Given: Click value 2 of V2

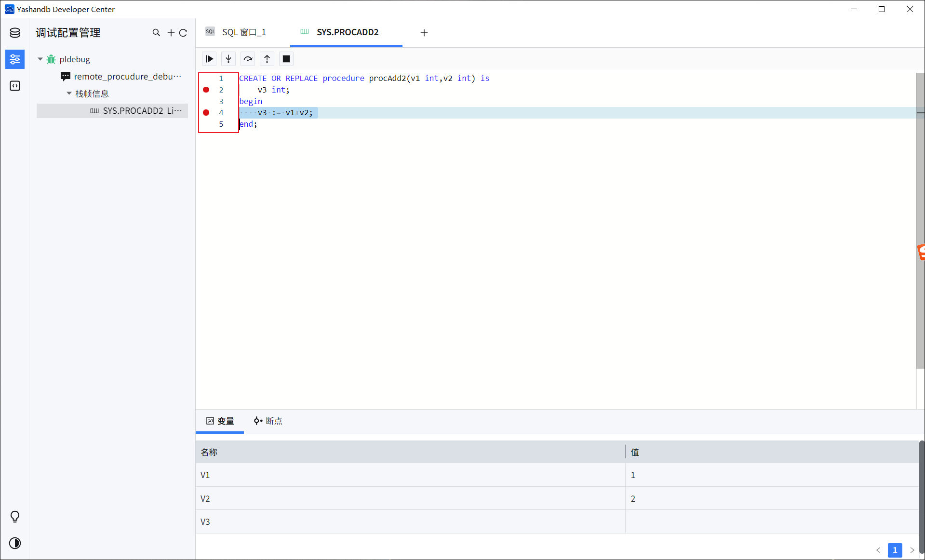Looking at the screenshot, I should click(x=633, y=499).
